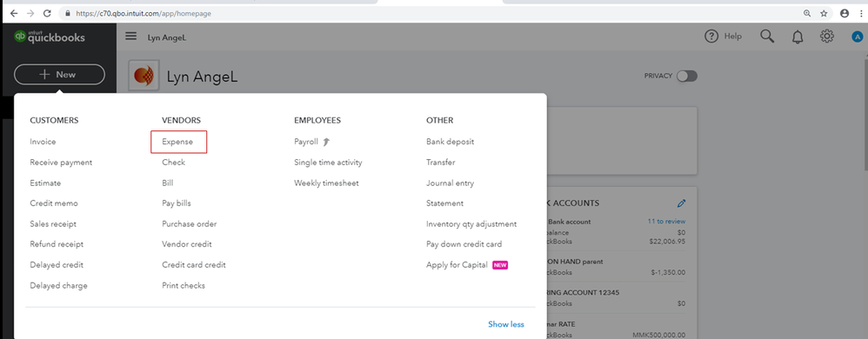This screenshot has width=868, height=339.
Task: Select Apply for Capital
Action: [x=457, y=265]
